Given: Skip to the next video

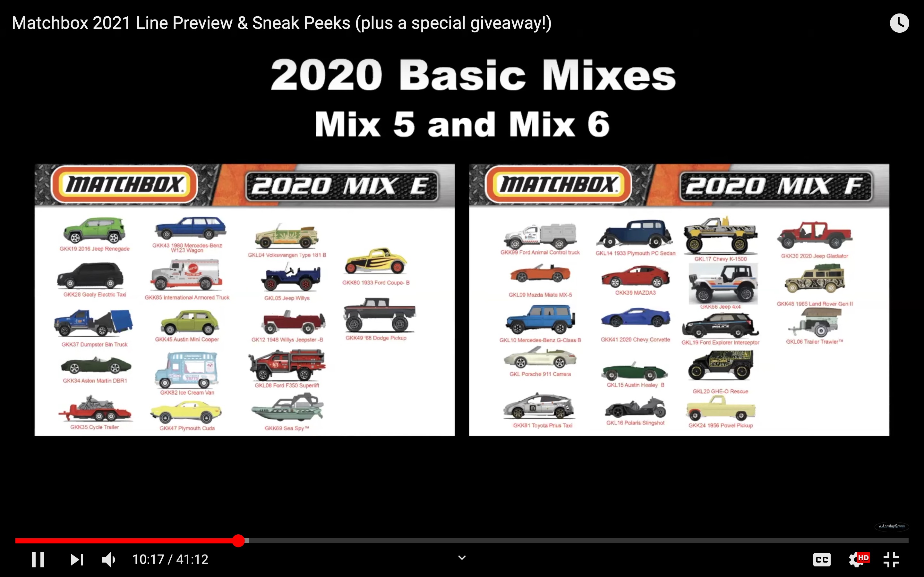Looking at the screenshot, I should point(77,559).
